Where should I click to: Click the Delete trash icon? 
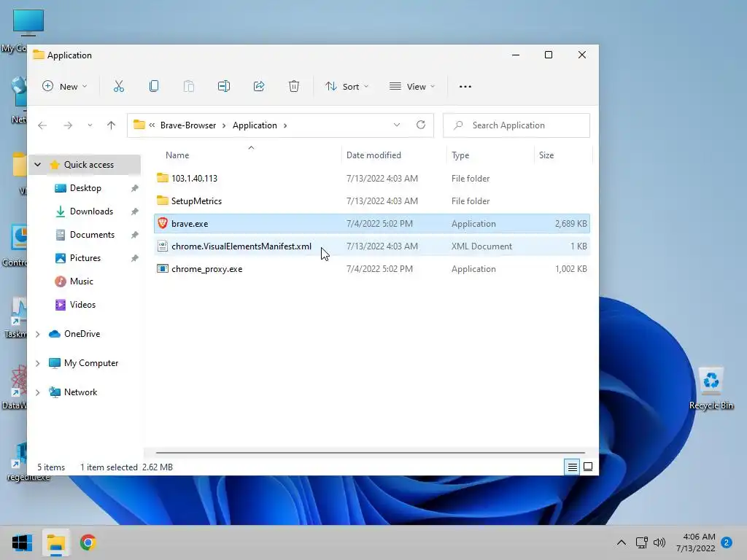tap(294, 86)
